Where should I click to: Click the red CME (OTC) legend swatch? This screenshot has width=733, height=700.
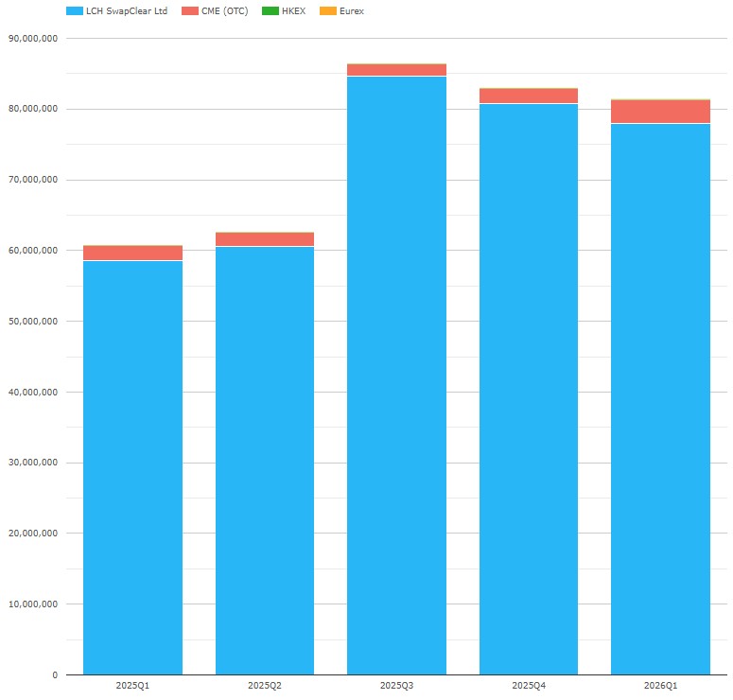190,11
